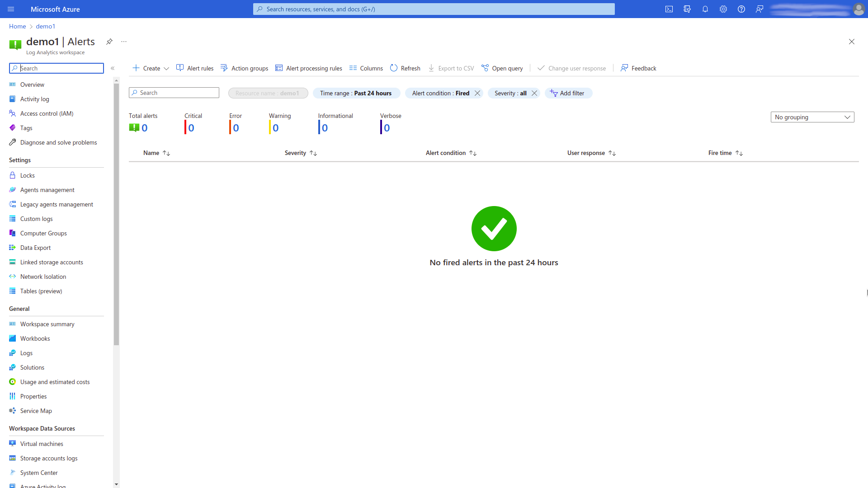Image resolution: width=868 pixels, height=488 pixels.
Task: Open Properties
Action: pyautogui.click(x=57, y=396)
